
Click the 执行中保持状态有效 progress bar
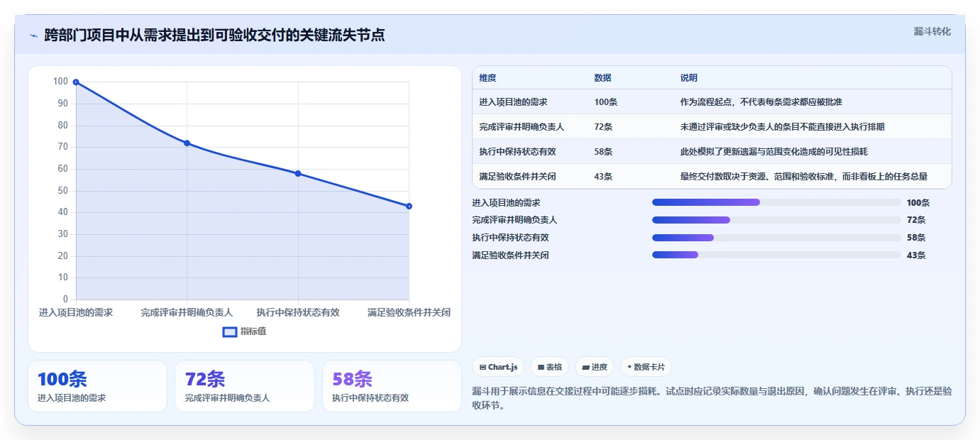[776, 238]
